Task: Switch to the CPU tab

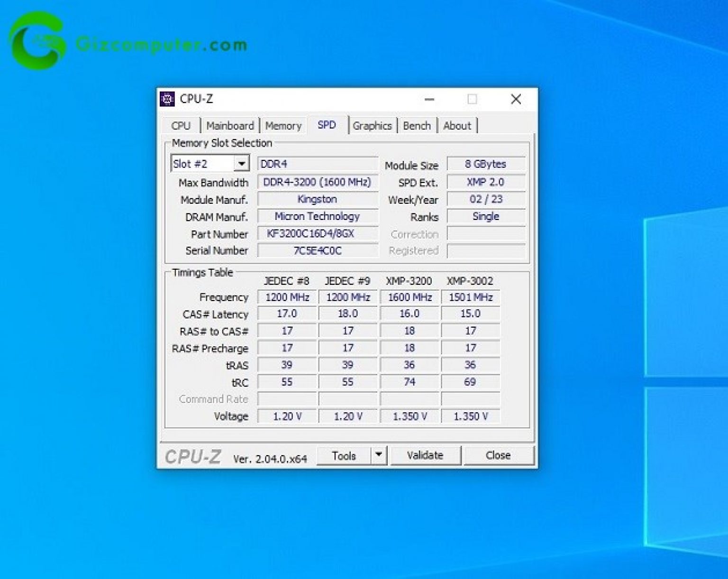Action: (181, 126)
